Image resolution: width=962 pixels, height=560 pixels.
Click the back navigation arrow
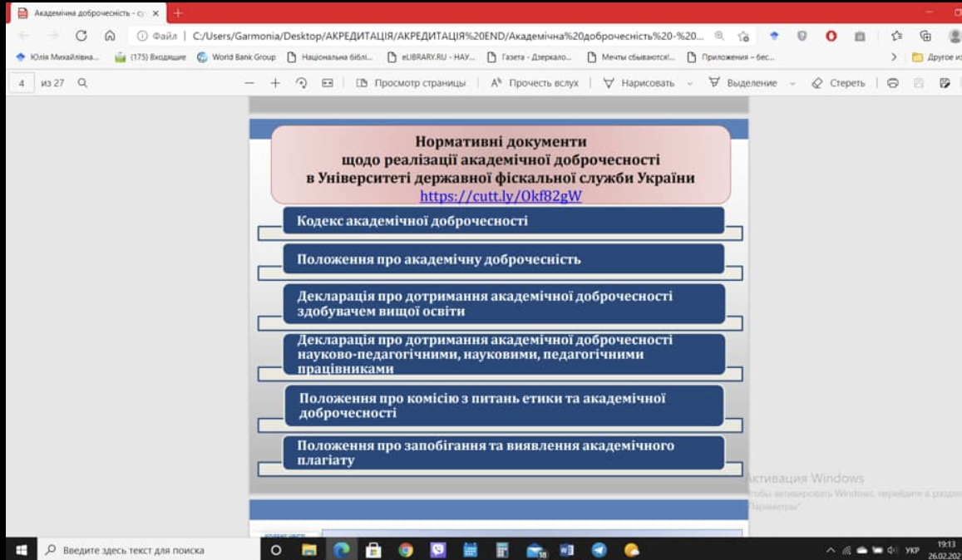coord(24,36)
